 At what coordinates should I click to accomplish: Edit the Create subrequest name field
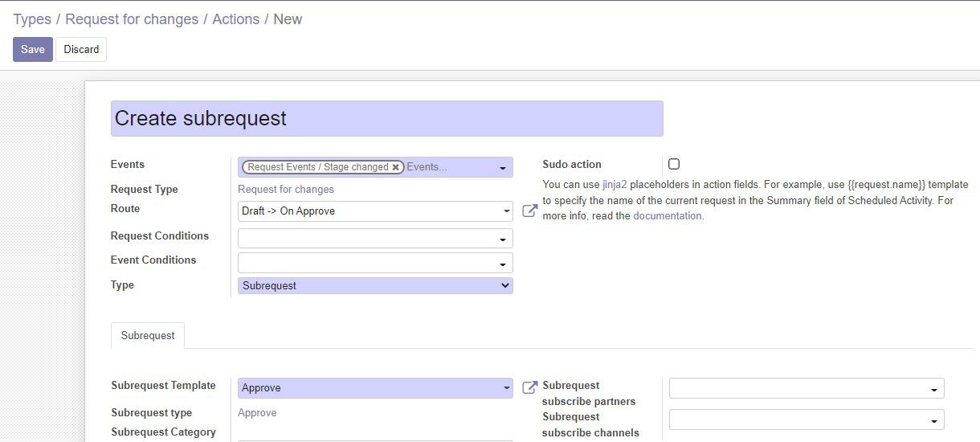pos(387,118)
